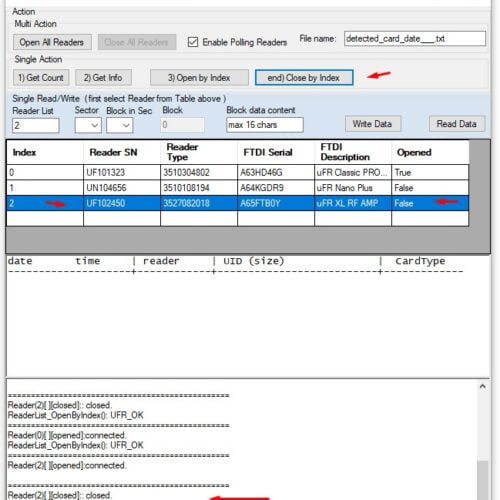Select the uFR Nano Plus cell
Screen dimensions: 500x500
click(x=353, y=188)
